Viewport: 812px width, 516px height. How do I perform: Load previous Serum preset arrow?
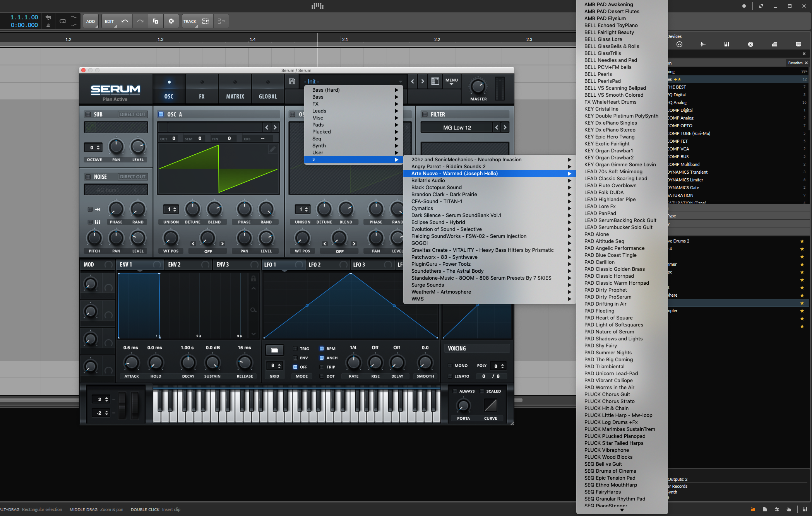[x=413, y=81]
